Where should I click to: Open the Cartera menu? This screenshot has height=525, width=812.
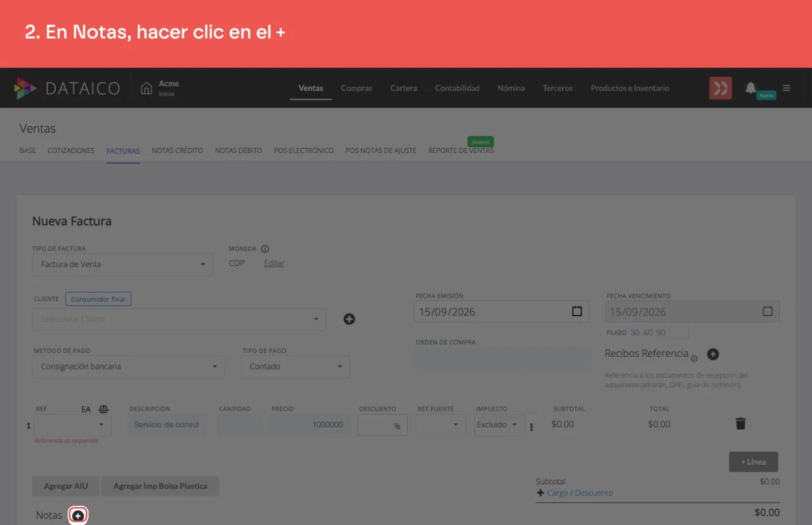point(403,88)
